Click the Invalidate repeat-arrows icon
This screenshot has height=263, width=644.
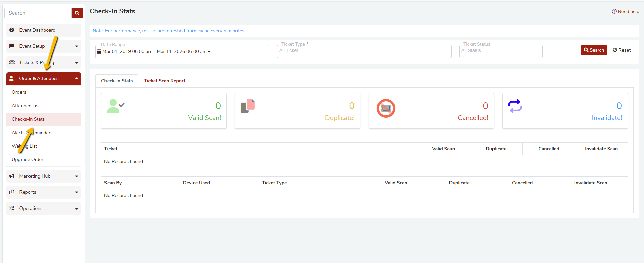pos(515,106)
